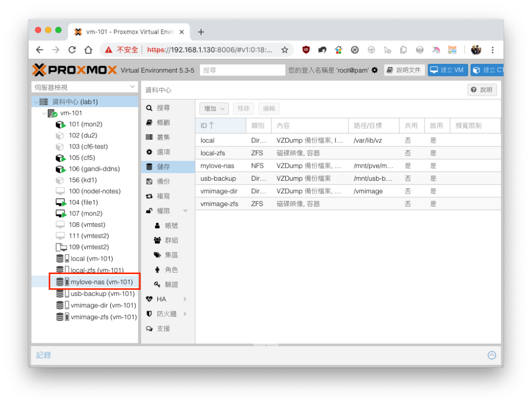The height and width of the screenshot is (405, 532).
Task: Collapse the 權限 submenu arrow
Action: tap(185, 211)
